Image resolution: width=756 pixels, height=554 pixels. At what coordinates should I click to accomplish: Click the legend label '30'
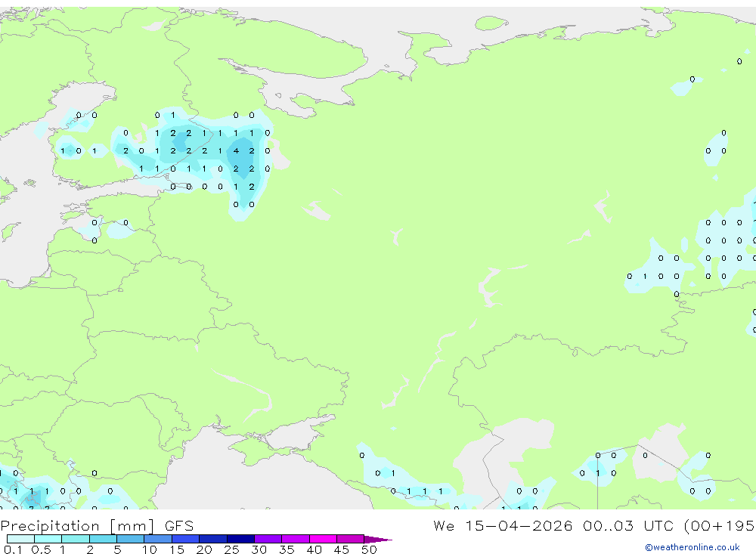(x=259, y=549)
